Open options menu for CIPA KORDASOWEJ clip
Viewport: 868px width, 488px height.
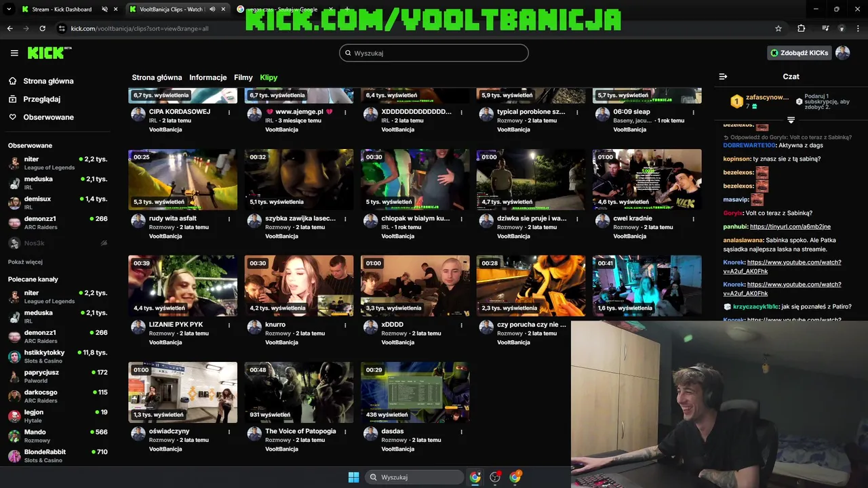coord(229,112)
